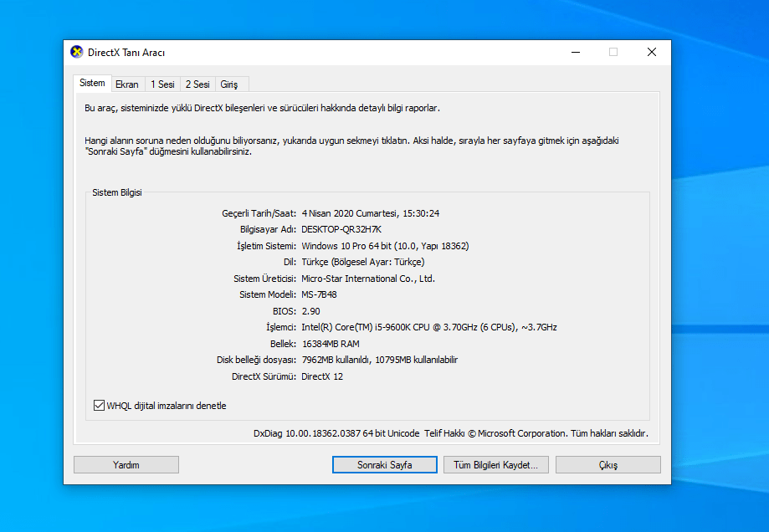Screen dimensions: 769x532
Task: Click the Bellek label
Action: (283, 344)
